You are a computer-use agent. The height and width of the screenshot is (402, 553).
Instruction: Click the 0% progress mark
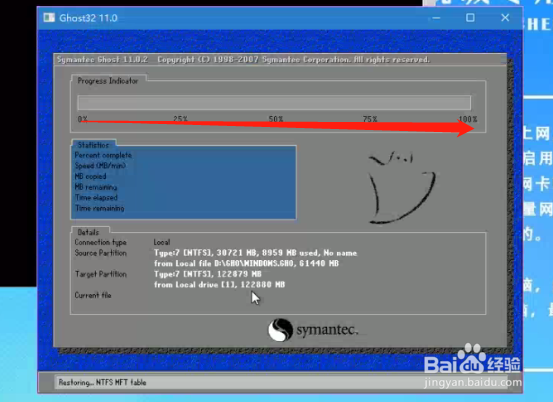point(83,119)
